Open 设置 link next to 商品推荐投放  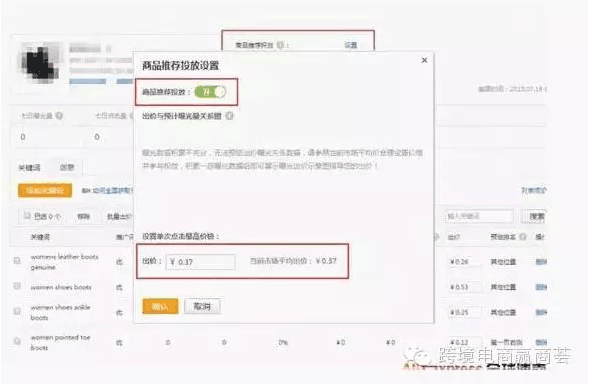(x=350, y=45)
